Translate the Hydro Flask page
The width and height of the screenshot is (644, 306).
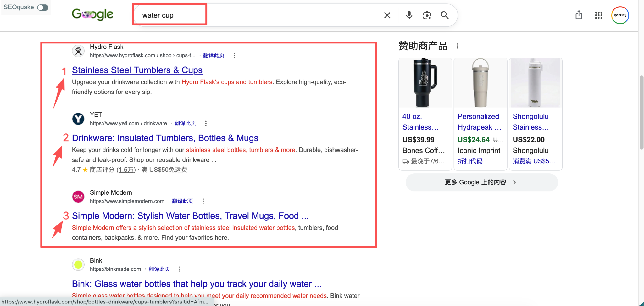click(x=214, y=55)
